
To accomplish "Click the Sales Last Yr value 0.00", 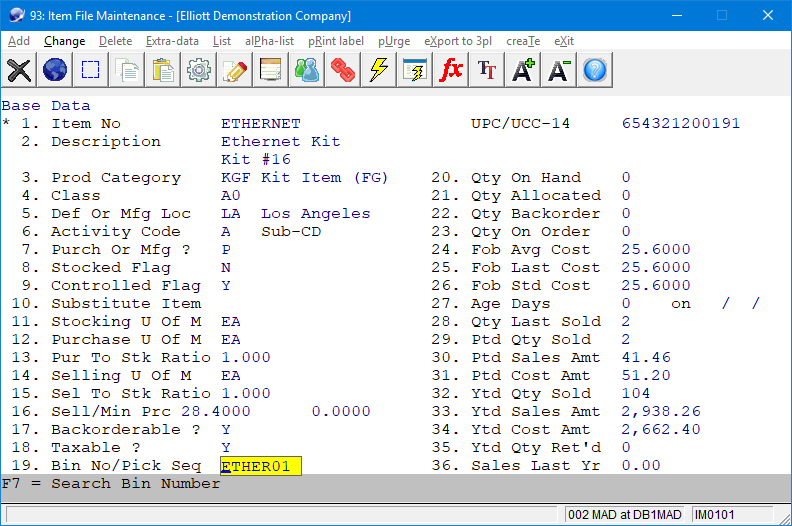I will (x=641, y=465).
